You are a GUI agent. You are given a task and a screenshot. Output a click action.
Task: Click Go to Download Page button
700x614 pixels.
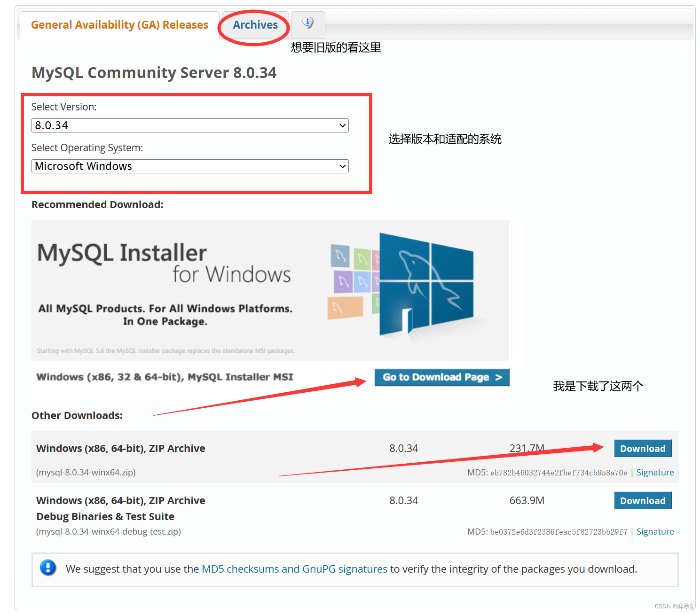[x=442, y=377]
